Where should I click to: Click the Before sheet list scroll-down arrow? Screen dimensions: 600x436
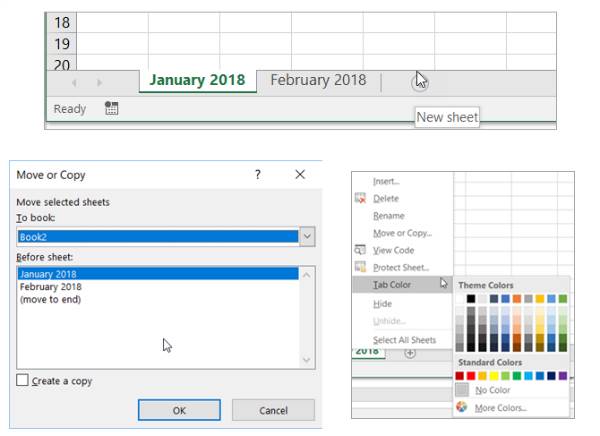307,360
